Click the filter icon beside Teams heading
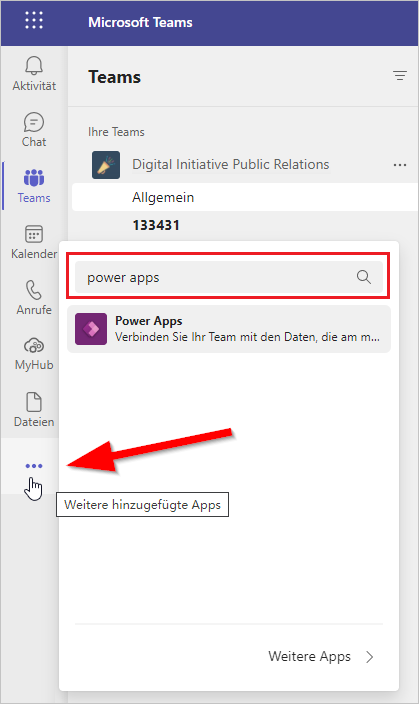 [x=400, y=75]
